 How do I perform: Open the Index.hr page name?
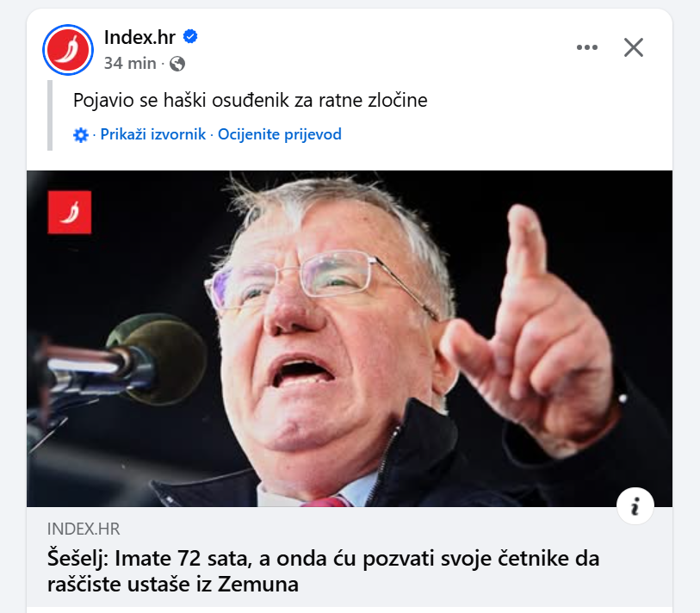139,37
